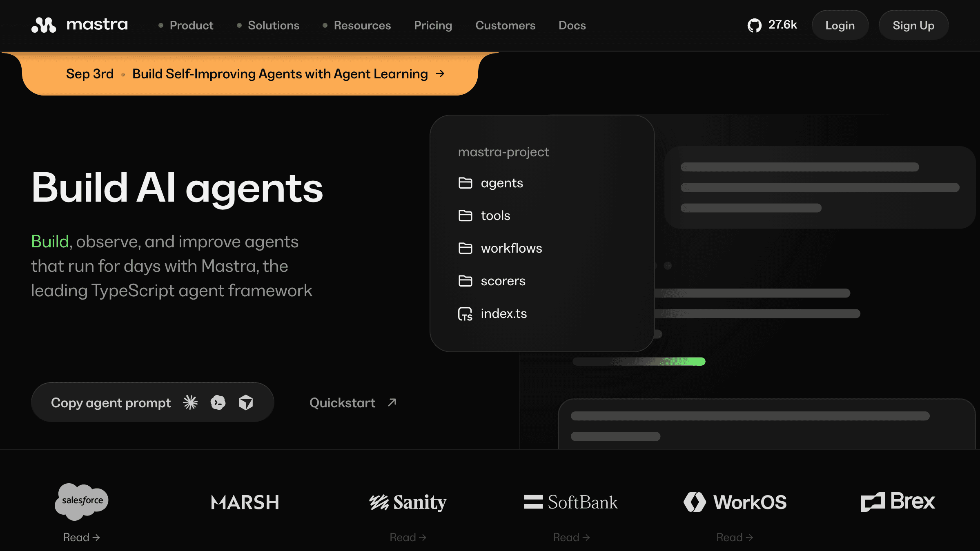
Task: Select the workflows folder label
Action: (511, 248)
